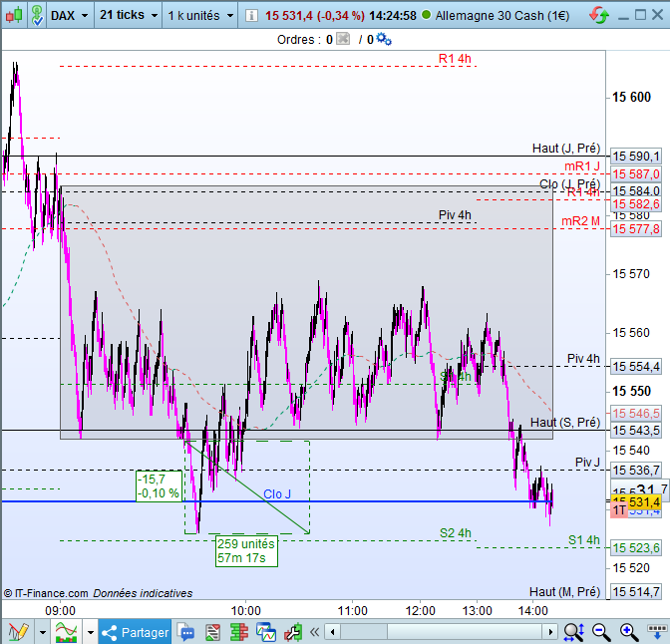This screenshot has width=670, height=644.
Task: Click the Partager share button
Action: [135, 632]
